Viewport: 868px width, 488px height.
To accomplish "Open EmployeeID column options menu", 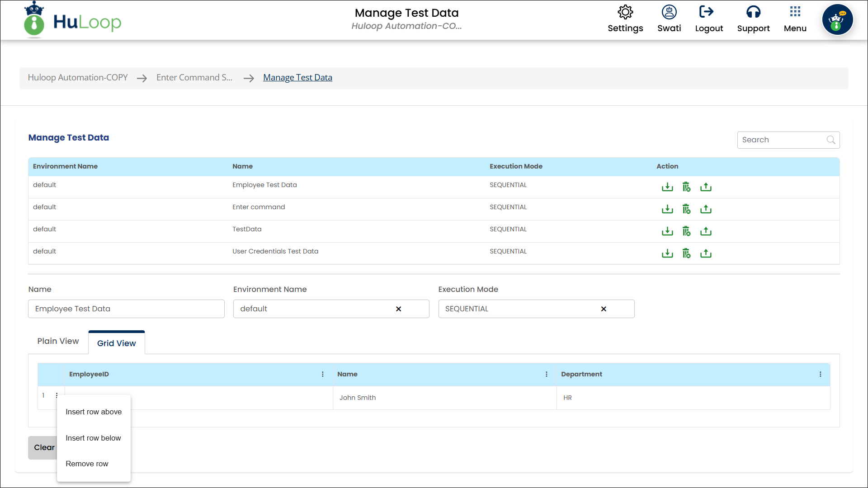I will tap(323, 374).
